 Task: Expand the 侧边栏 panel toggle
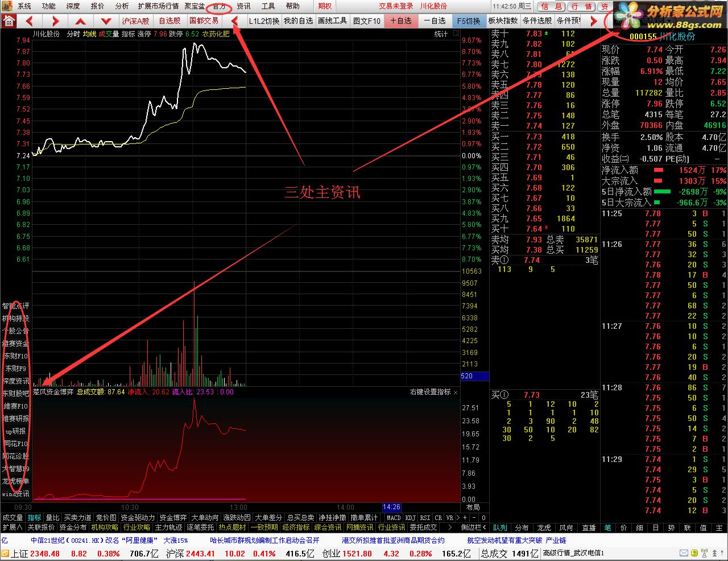point(473,527)
